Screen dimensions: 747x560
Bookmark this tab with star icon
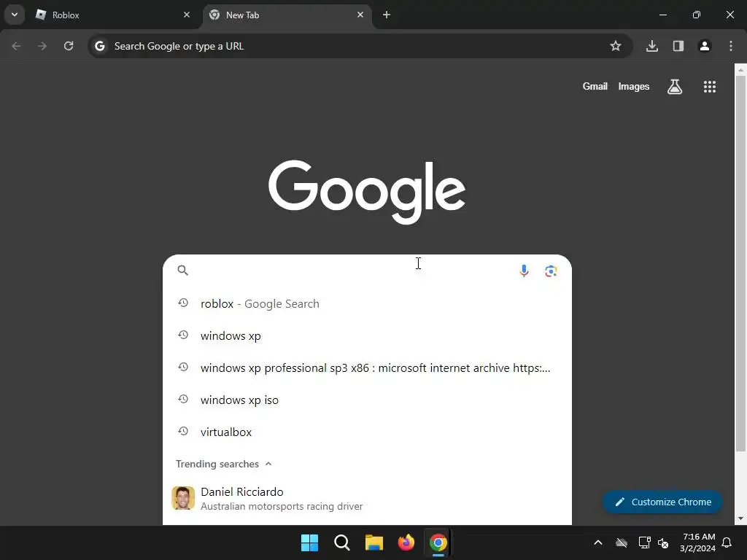(616, 46)
